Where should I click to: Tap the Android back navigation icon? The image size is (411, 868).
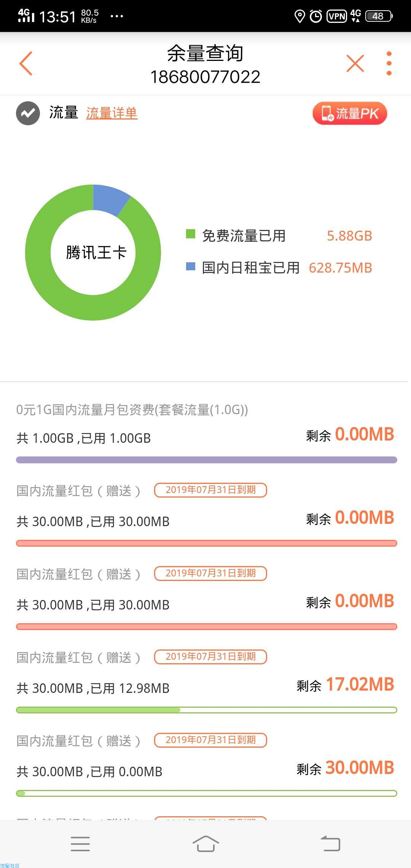point(330,844)
